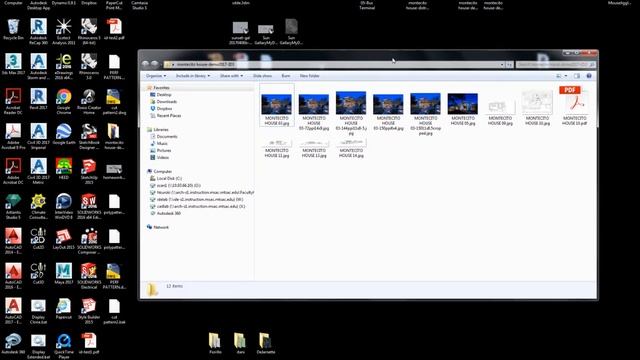The height and width of the screenshot is (360, 640).
Task: Open Revit 2017 desktop shortcut
Action: pyautogui.click(x=38, y=99)
